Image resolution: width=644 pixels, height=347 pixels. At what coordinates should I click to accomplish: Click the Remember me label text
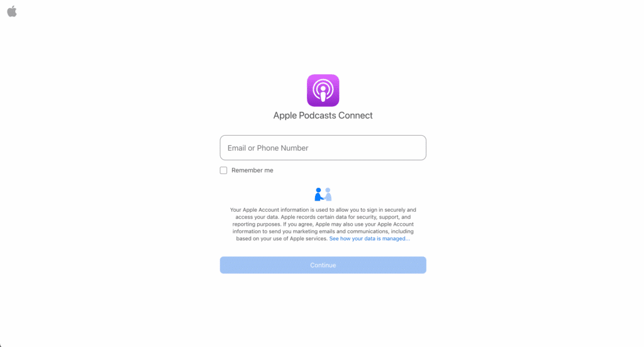[252, 170]
